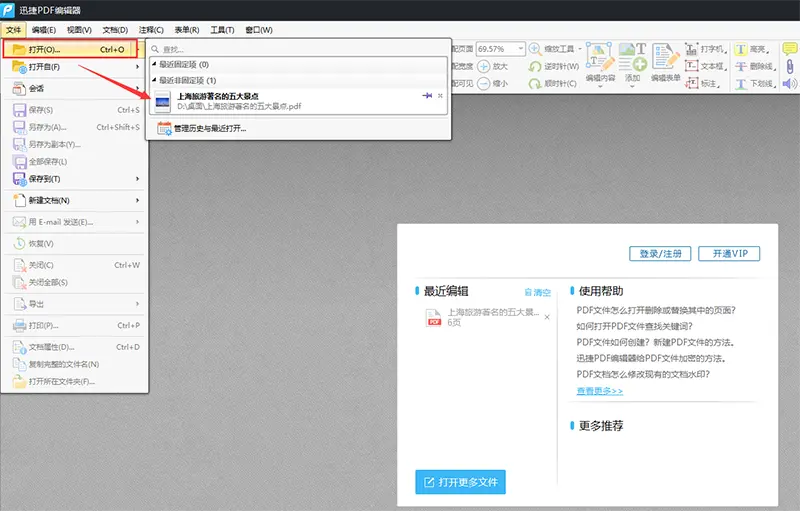Click 清空 to clear recent edits
The width and height of the screenshot is (800, 511).
[538, 292]
